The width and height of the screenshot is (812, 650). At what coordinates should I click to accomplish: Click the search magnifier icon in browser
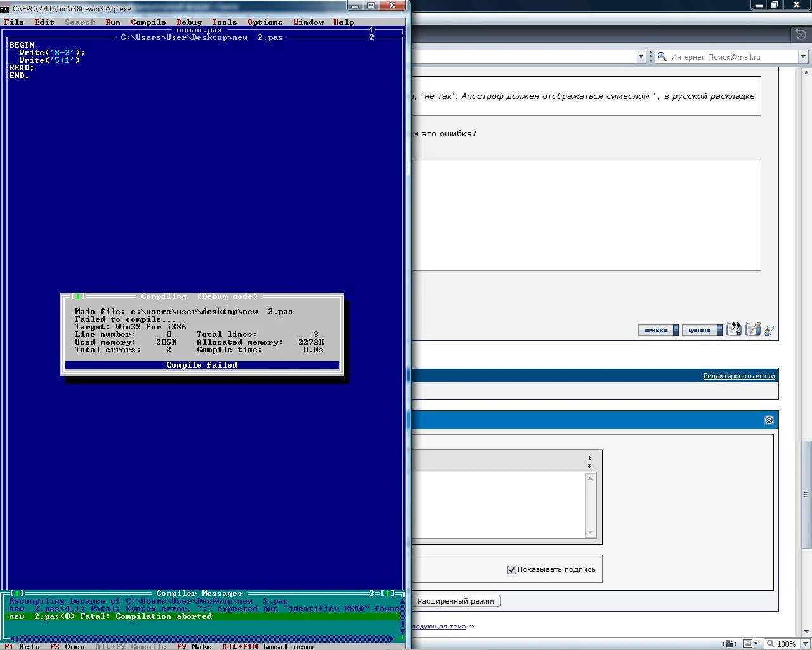tap(662, 56)
